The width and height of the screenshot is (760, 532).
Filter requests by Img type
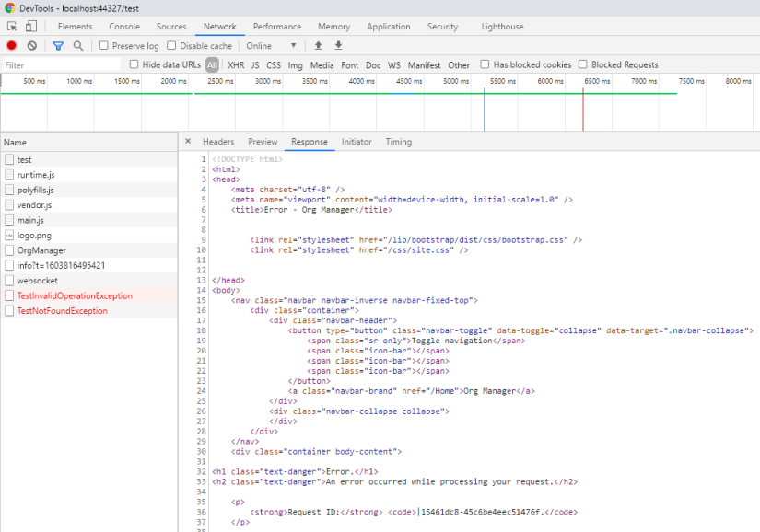(295, 64)
